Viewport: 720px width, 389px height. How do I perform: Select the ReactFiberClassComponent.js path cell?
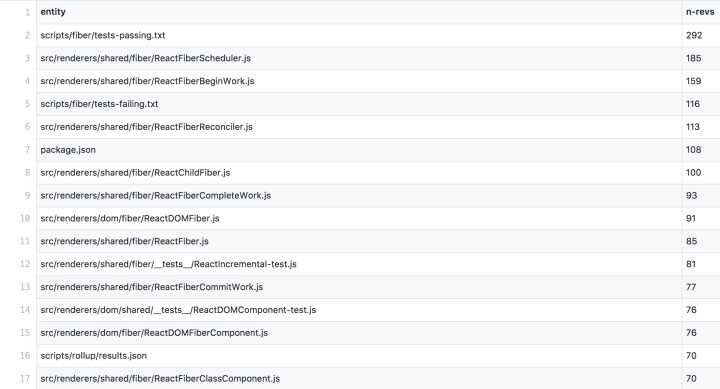tap(359, 378)
